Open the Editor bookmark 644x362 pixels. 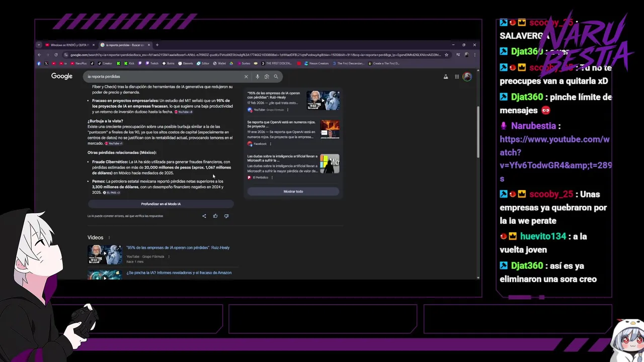203,63
